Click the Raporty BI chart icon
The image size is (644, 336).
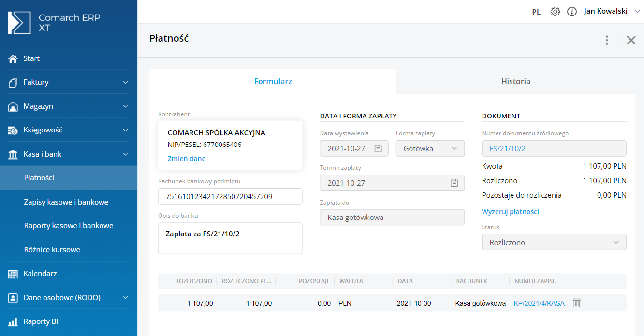13,321
